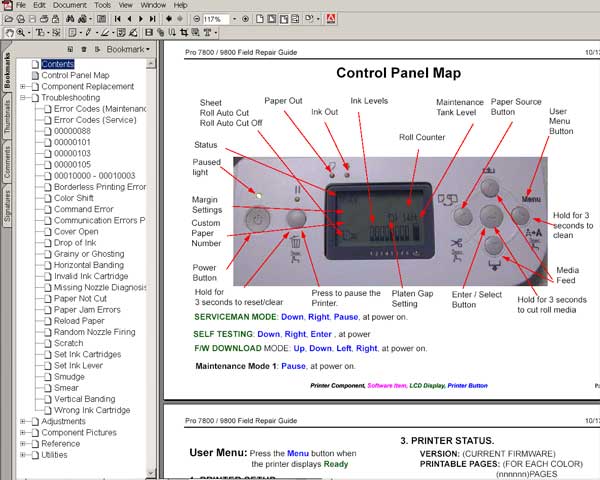Open the Document menu

pyautogui.click(x=70, y=5)
